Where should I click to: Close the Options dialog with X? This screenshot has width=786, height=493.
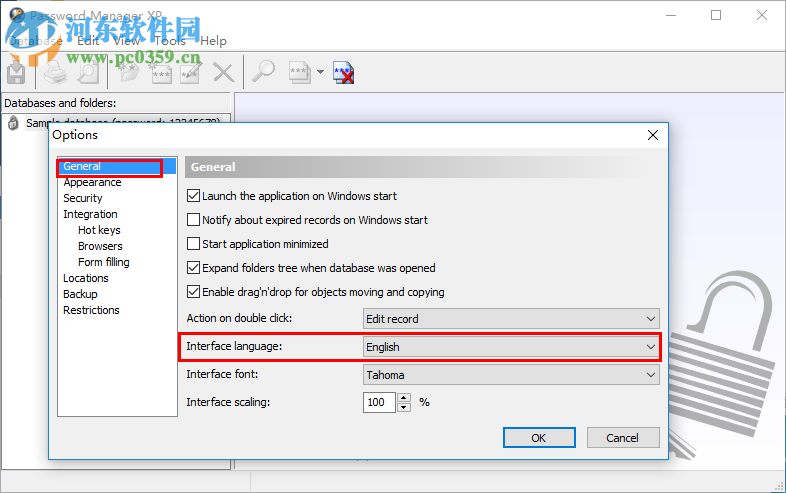[x=653, y=135]
